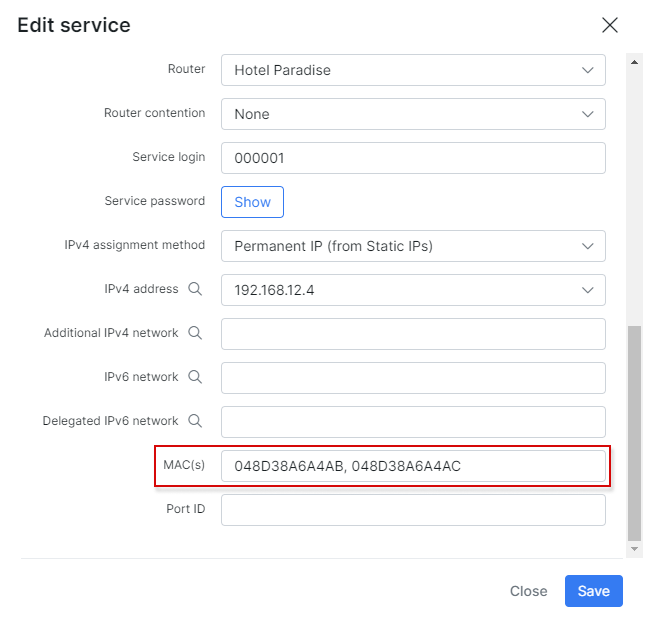Image resolution: width=646 pixels, height=622 pixels.
Task: Open the Router dropdown showing Hotel Paradise
Action: [x=413, y=70]
